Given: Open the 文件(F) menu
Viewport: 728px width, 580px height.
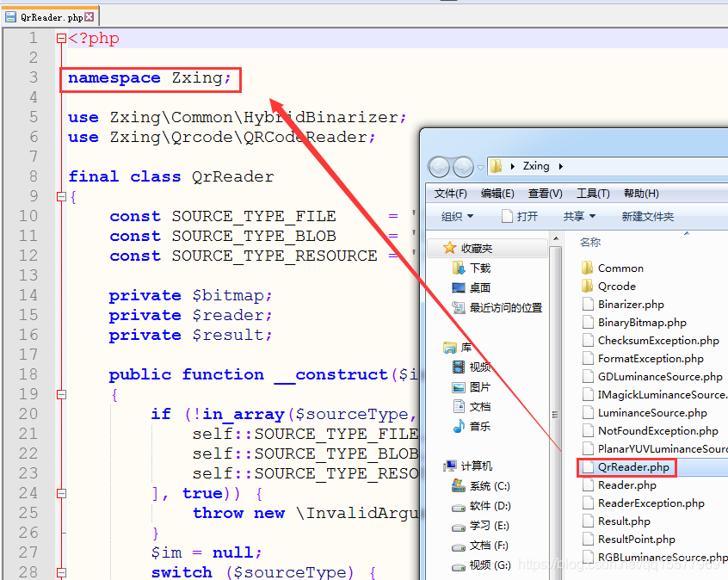Looking at the screenshot, I should coord(451,194).
